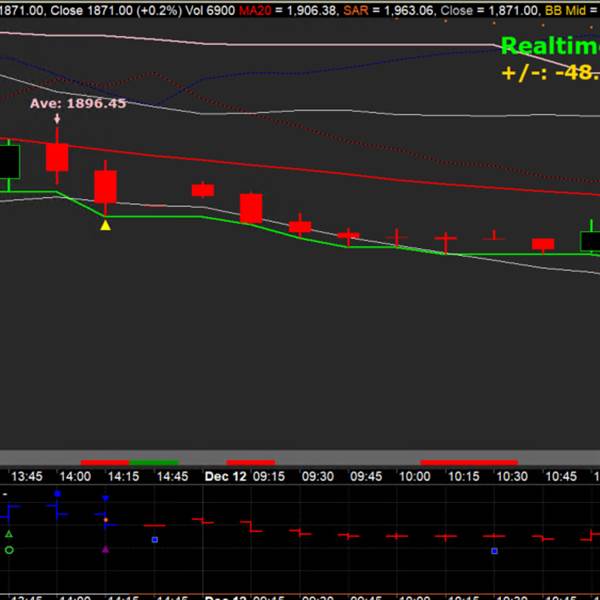
Task: Click the 09:15 time axis label
Action: point(269,476)
